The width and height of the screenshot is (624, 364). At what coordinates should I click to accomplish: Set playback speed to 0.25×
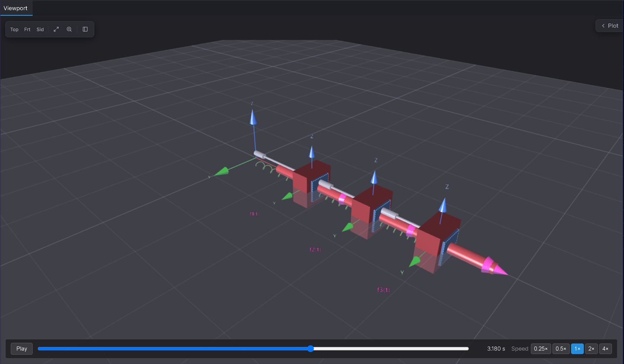[541, 348]
